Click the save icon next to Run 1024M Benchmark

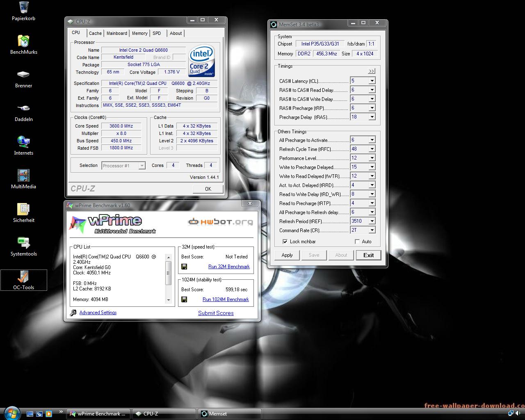point(184,299)
